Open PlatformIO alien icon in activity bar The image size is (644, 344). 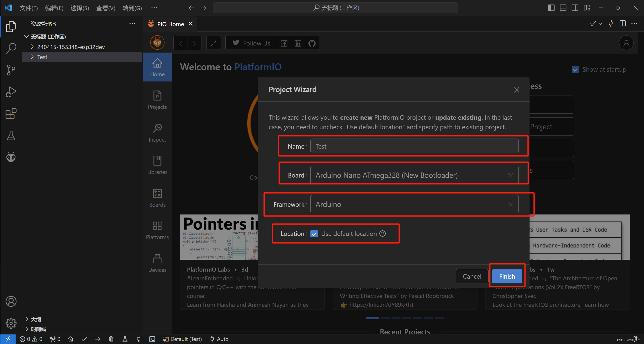[11, 157]
